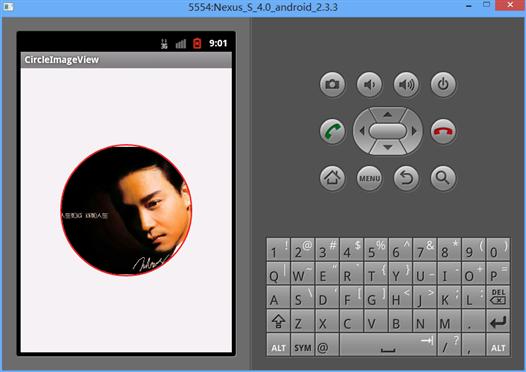Click the green call button
The height and width of the screenshot is (372, 526).
(332, 131)
